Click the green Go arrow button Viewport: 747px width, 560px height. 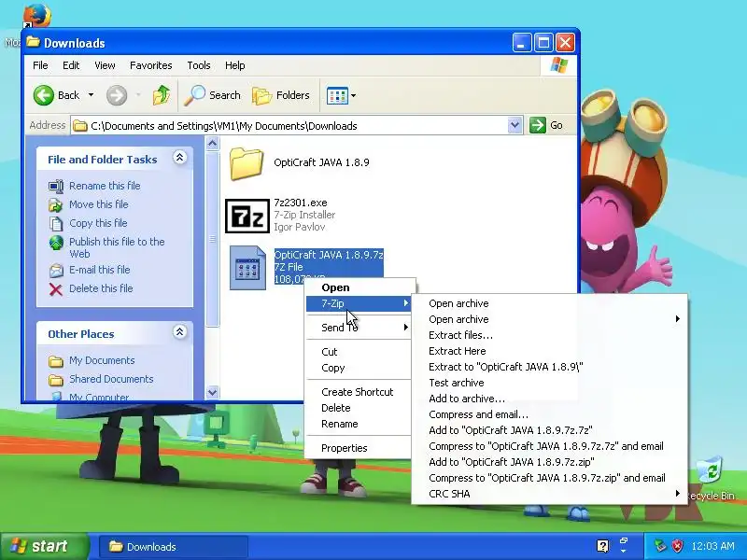click(538, 125)
